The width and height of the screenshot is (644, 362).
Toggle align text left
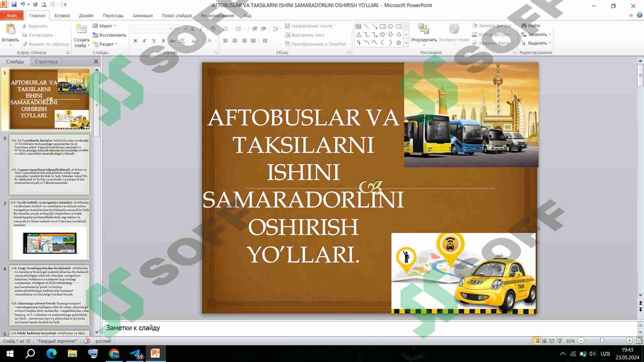225,41
